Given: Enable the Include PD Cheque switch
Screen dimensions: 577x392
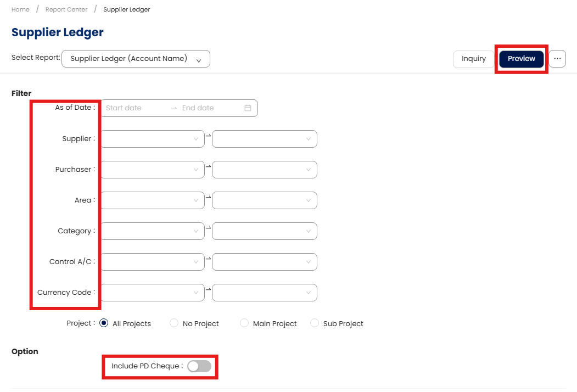Looking at the screenshot, I should (x=199, y=366).
